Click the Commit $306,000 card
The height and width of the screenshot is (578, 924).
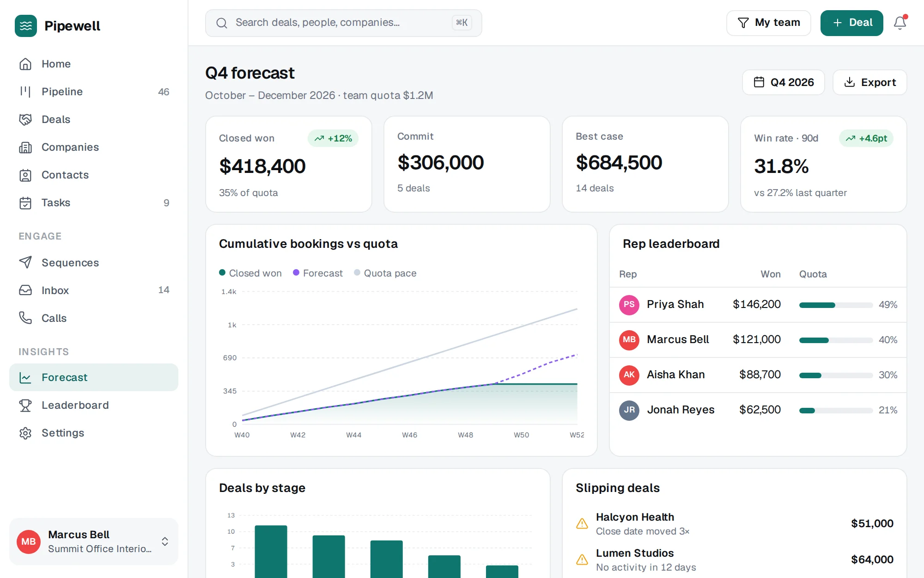pos(467,164)
